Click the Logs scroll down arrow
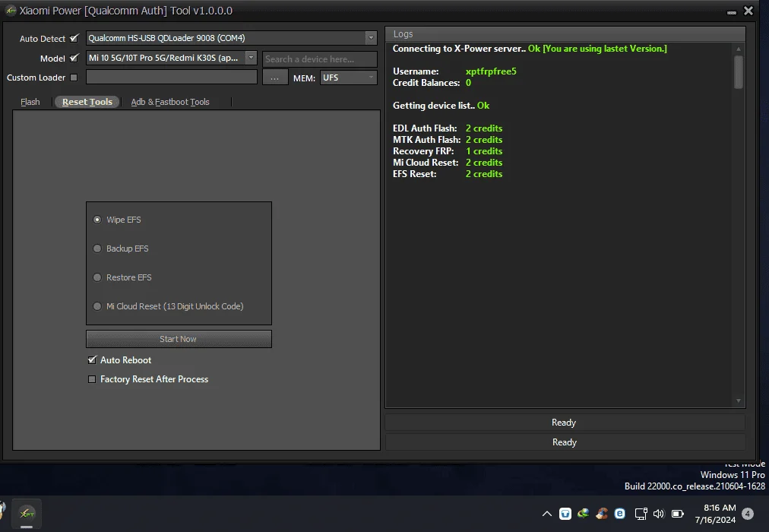 738,401
